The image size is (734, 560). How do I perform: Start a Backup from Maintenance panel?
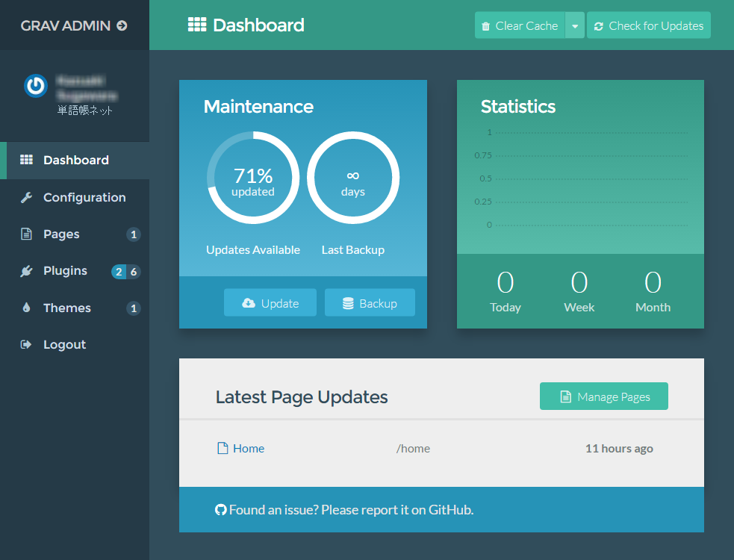pyautogui.click(x=370, y=303)
